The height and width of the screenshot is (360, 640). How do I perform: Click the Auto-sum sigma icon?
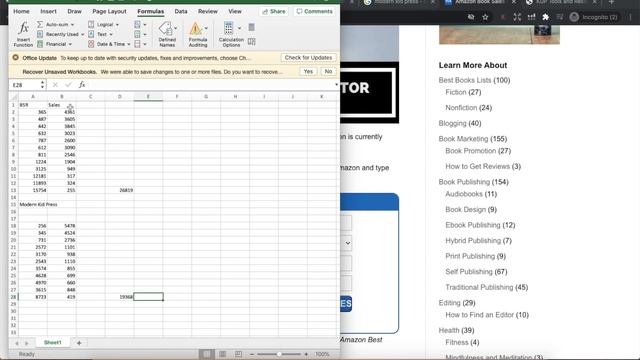coord(40,24)
